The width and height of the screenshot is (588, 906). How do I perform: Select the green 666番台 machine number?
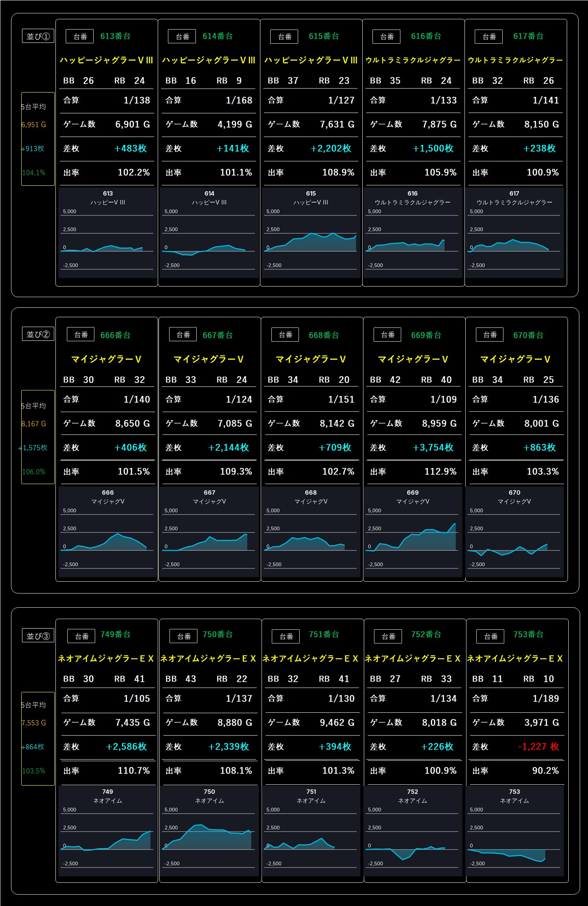tap(115, 335)
